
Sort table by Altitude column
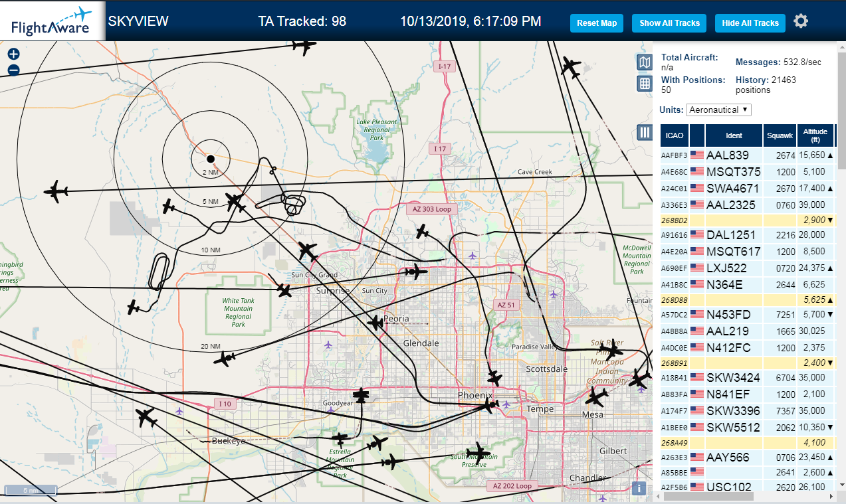pyautogui.click(x=815, y=135)
